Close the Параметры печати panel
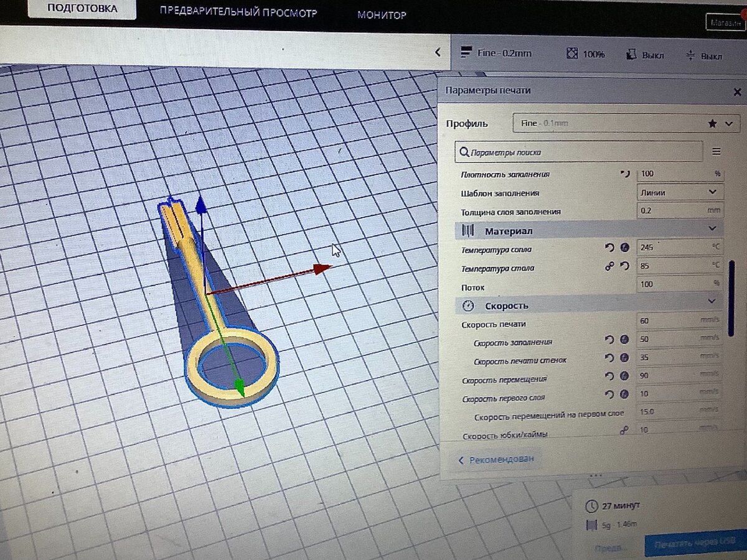The image size is (747, 560). click(x=737, y=92)
